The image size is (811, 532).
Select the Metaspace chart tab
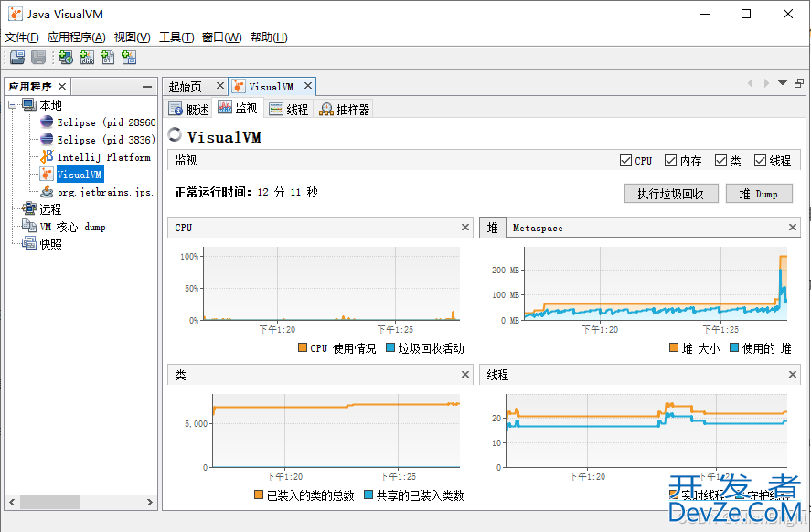click(x=538, y=228)
